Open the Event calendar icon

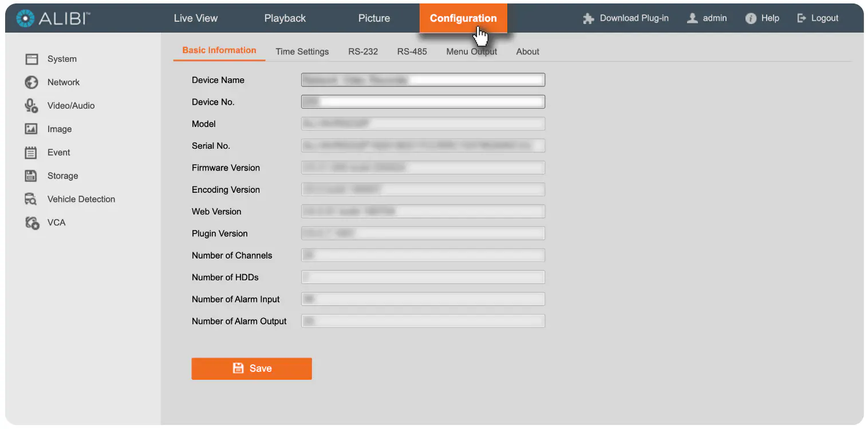[31, 153]
